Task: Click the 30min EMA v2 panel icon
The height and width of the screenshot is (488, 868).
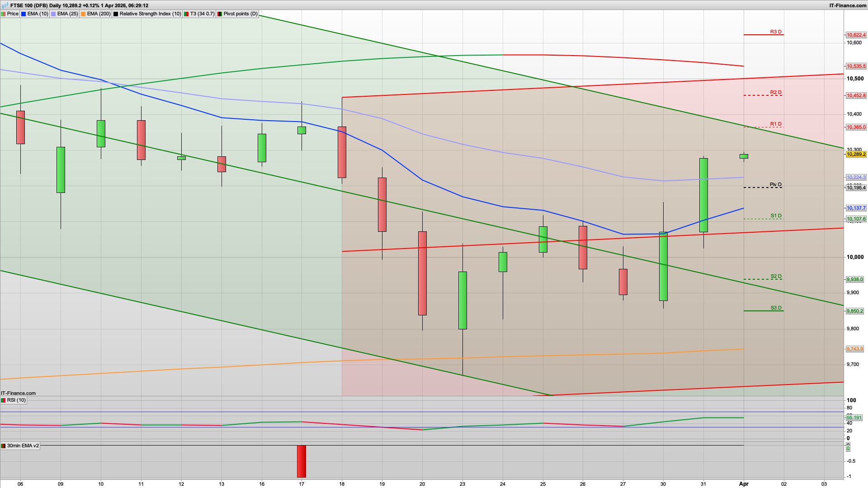Action: point(4,446)
